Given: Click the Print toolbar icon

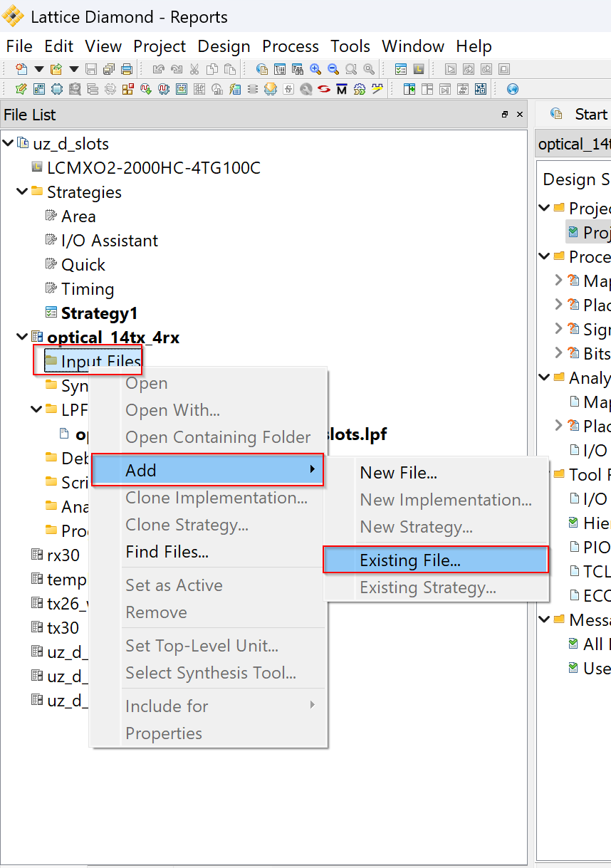Looking at the screenshot, I should 127,69.
